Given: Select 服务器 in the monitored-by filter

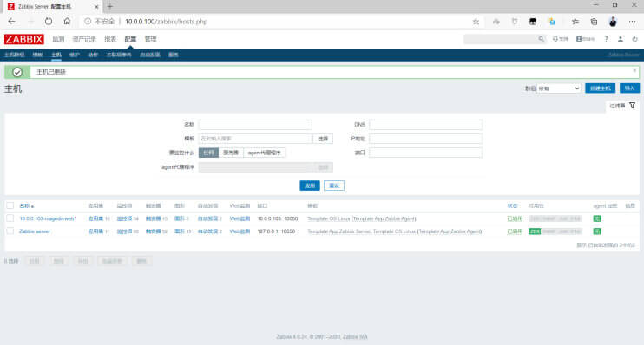Looking at the screenshot, I should pyautogui.click(x=231, y=153).
